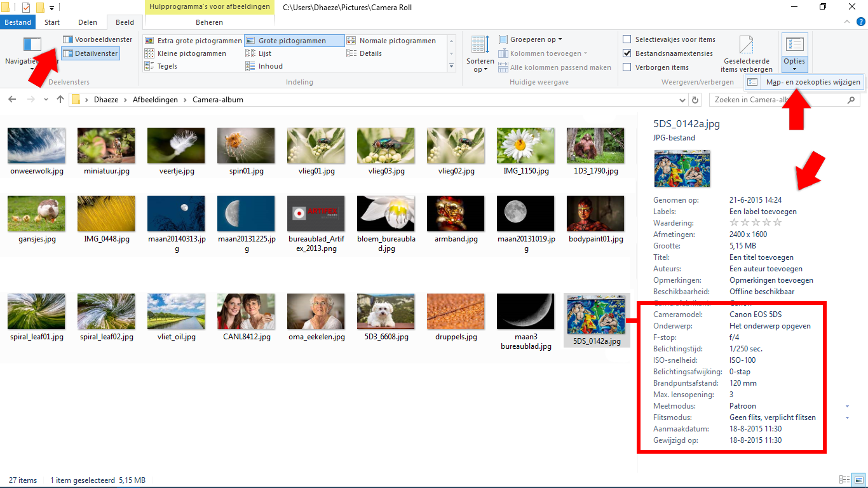868x488 pixels.
Task: Expand the layout gallery with its bottom arrow
Action: [452, 66]
